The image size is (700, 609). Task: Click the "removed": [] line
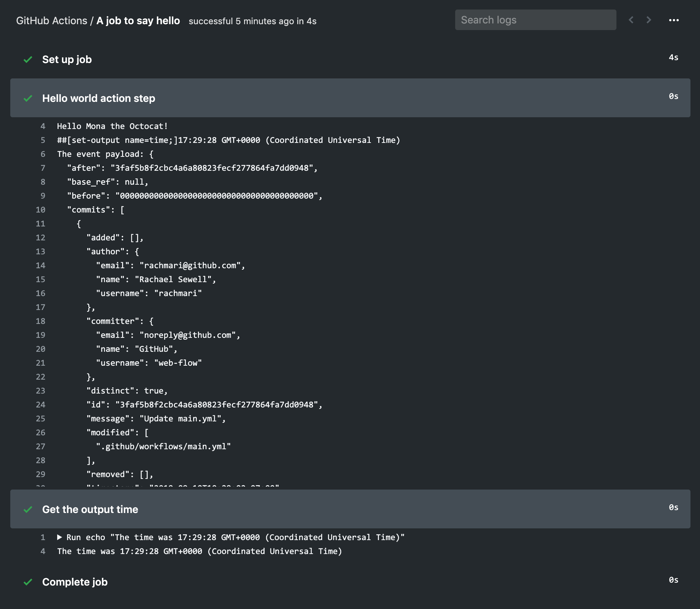(x=120, y=474)
